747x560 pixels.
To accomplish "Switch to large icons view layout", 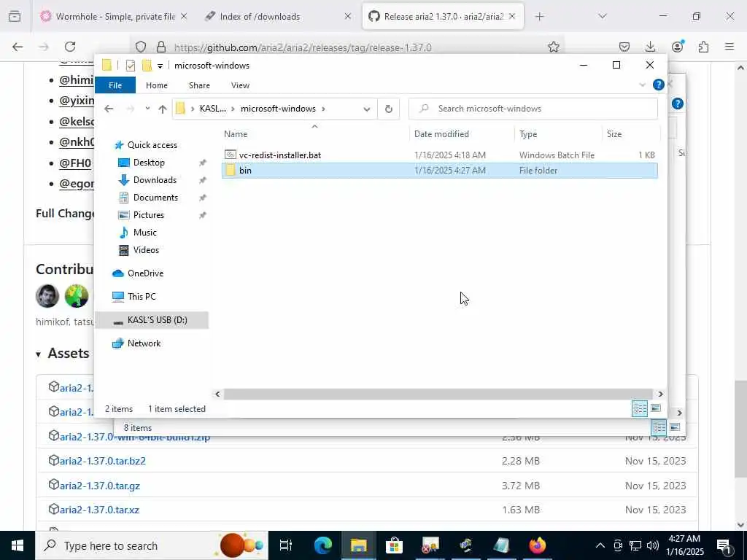I will point(656,408).
